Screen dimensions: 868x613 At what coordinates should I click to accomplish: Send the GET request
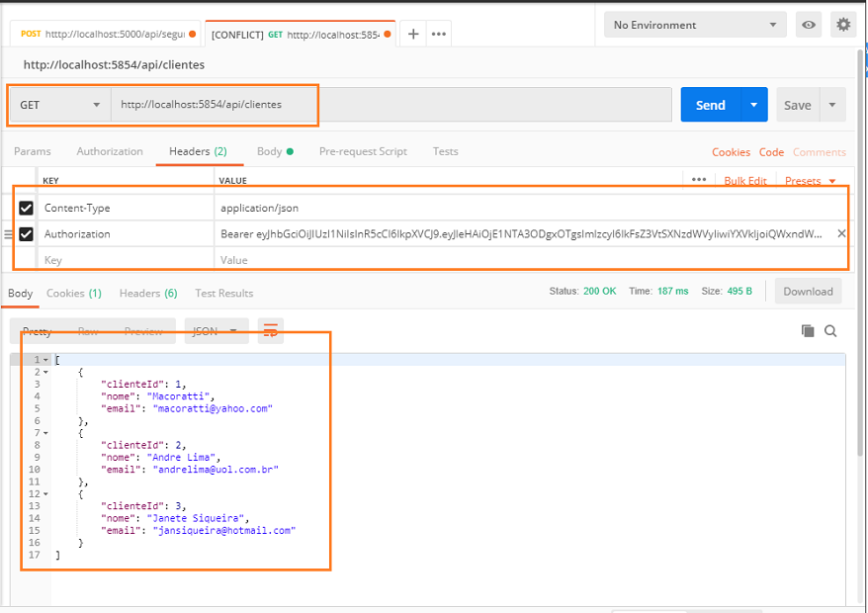coord(711,105)
